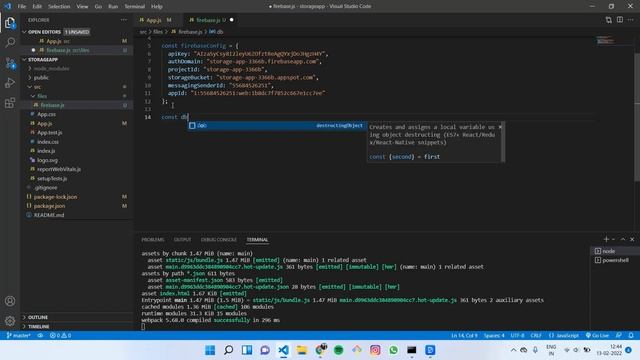This screenshot has height=360, width=640.
Task: Open the Search view in activity bar
Action: pyautogui.click(x=10, y=42)
